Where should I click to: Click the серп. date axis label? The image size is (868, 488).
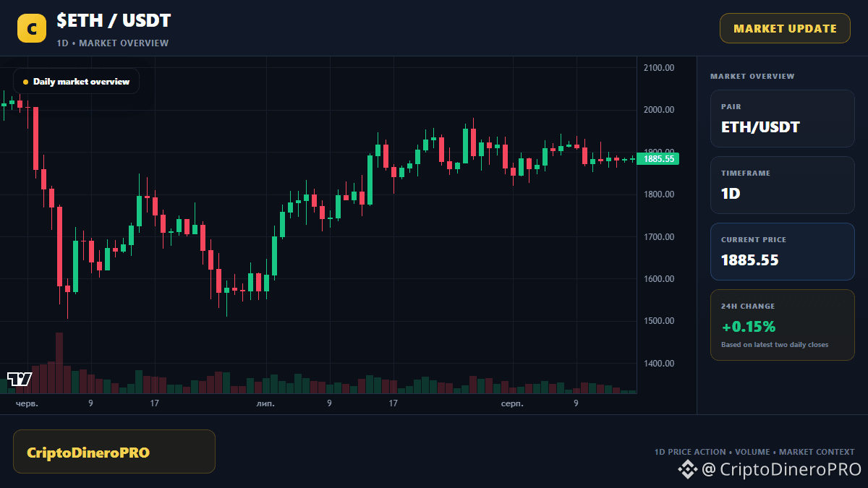(512, 403)
